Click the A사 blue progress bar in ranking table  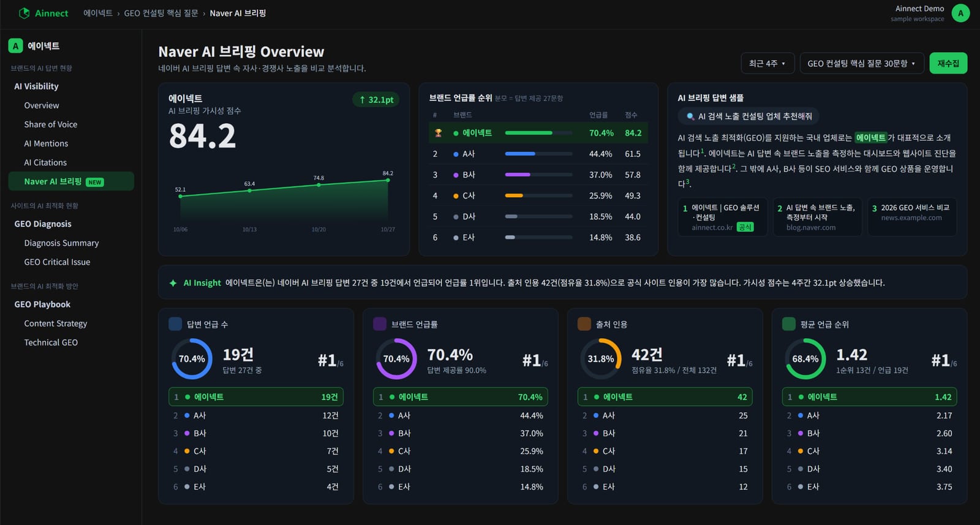(x=520, y=154)
